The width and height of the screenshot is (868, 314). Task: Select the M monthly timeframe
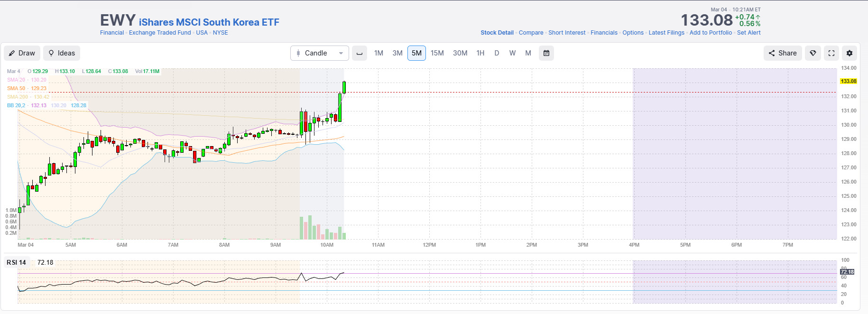coord(528,53)
